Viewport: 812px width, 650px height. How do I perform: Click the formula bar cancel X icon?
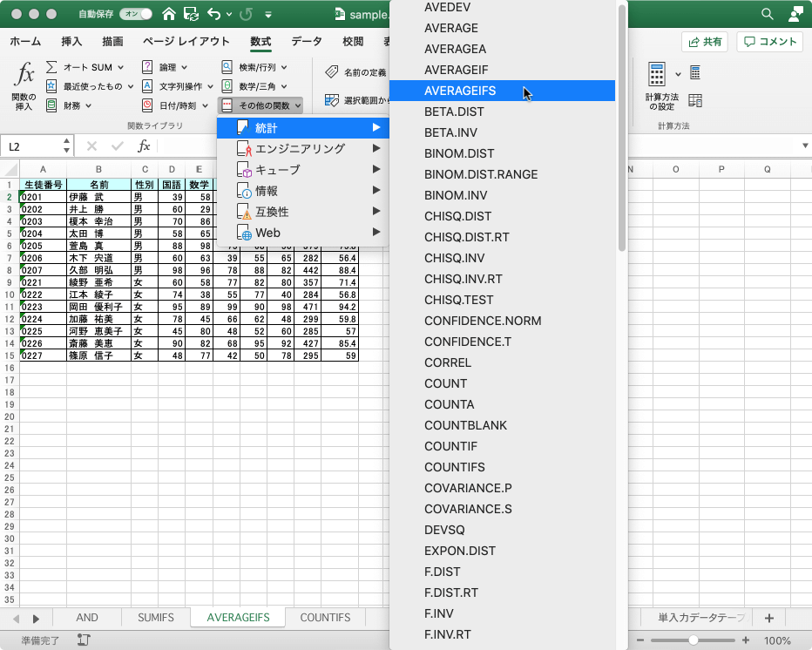coord(91,146)
